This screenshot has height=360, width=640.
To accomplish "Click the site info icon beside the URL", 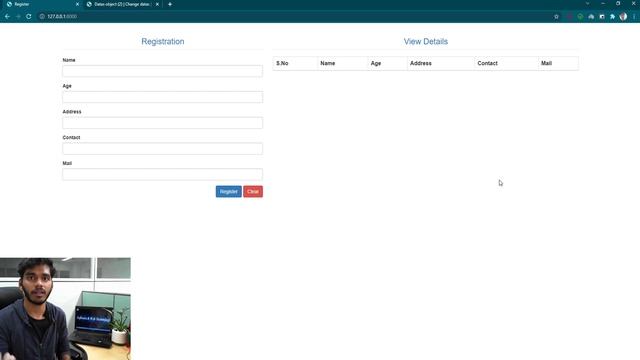I will [x=42, y=16].
